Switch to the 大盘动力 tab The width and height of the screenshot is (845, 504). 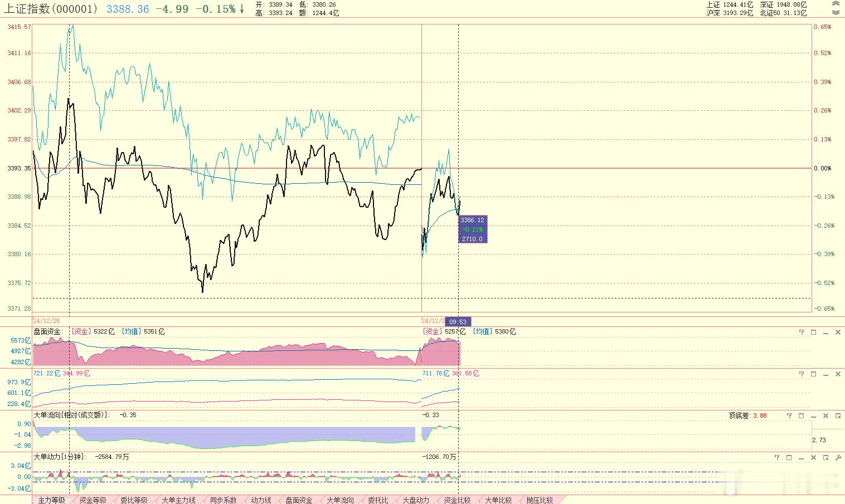tap(416, 500)
